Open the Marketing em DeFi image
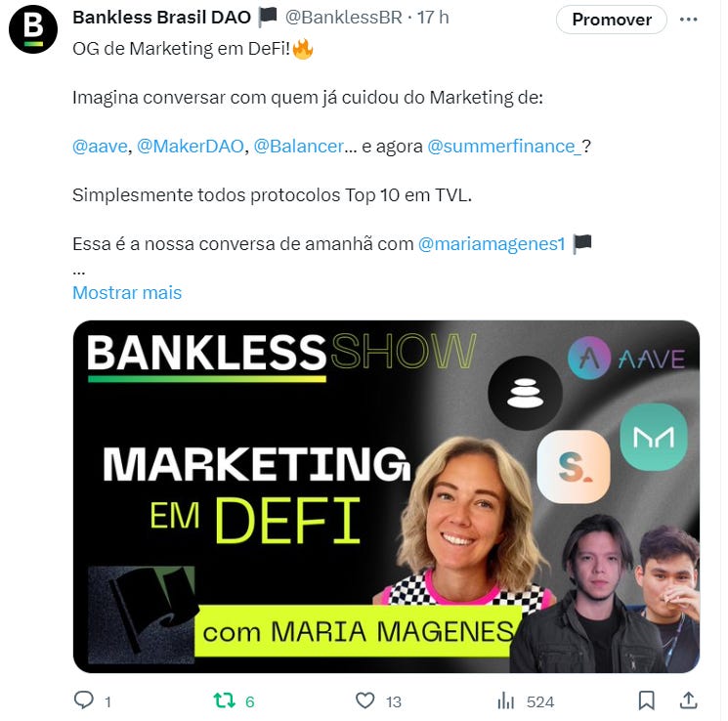The height and width of the screenshot is (721, 728). point(386,496)
